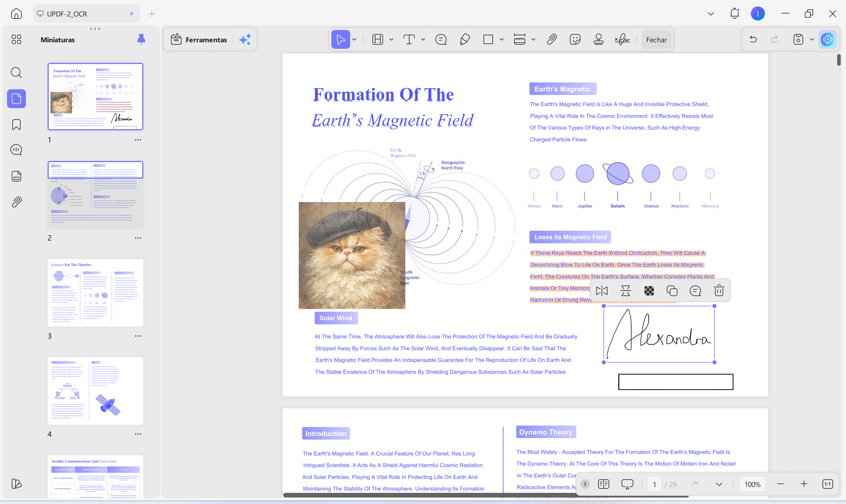Viewport: 846px width, 504px height.
Task: Open the 100% zoom level box
Action: point(753,484)
